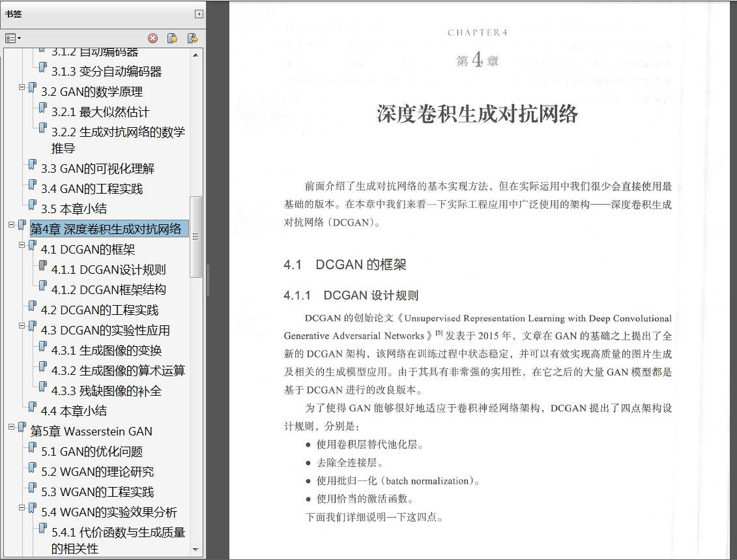Click bookmark icon beside 4.2 DCGAN的工程实践

(33, 306)
